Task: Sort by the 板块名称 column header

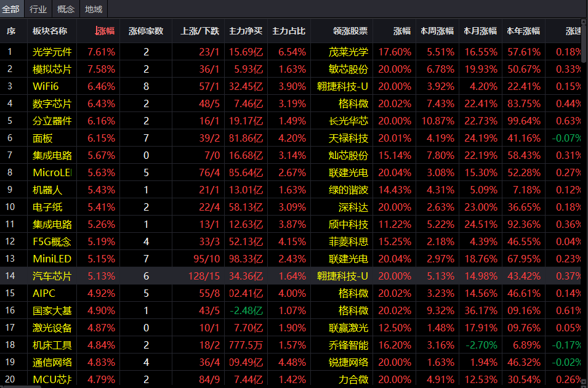Action: click(50, 31)
